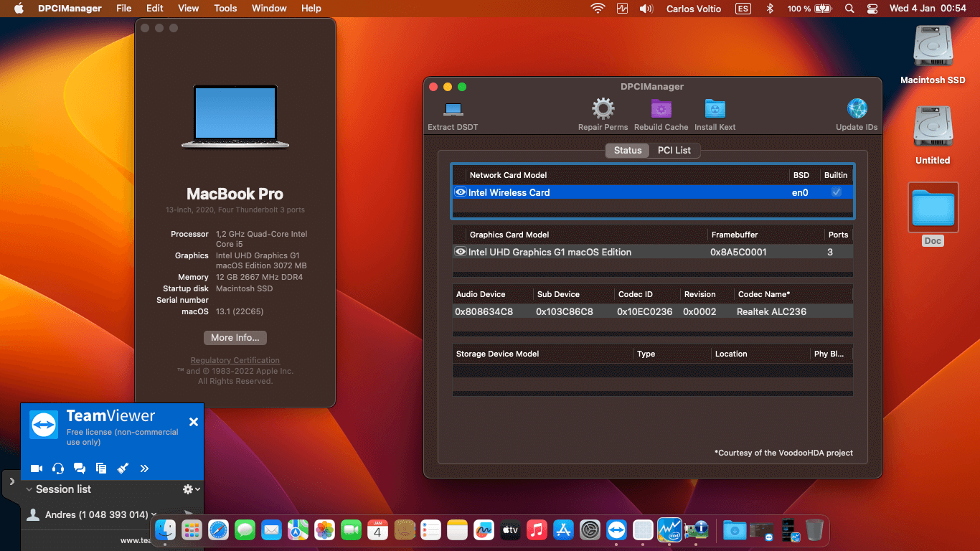
Task: Click the TeamViewer headset audio icon
Action: (58, 468)
